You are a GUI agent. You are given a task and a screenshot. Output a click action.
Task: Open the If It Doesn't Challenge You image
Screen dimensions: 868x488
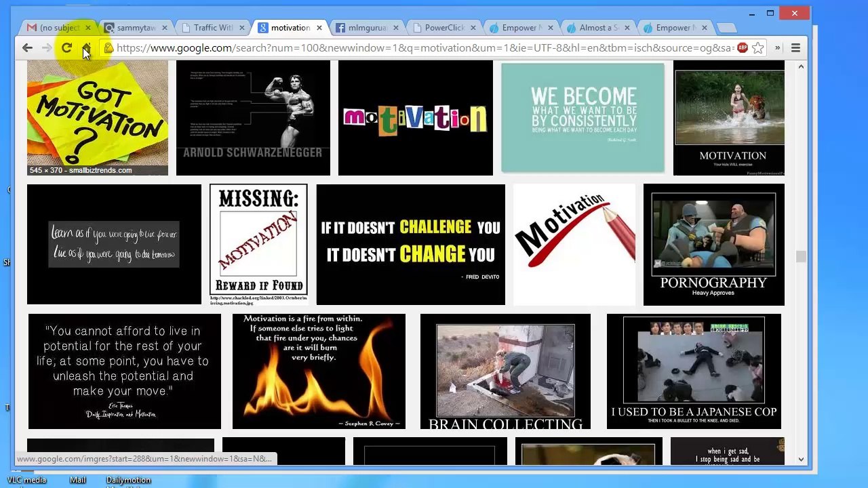tap(411, 244)
